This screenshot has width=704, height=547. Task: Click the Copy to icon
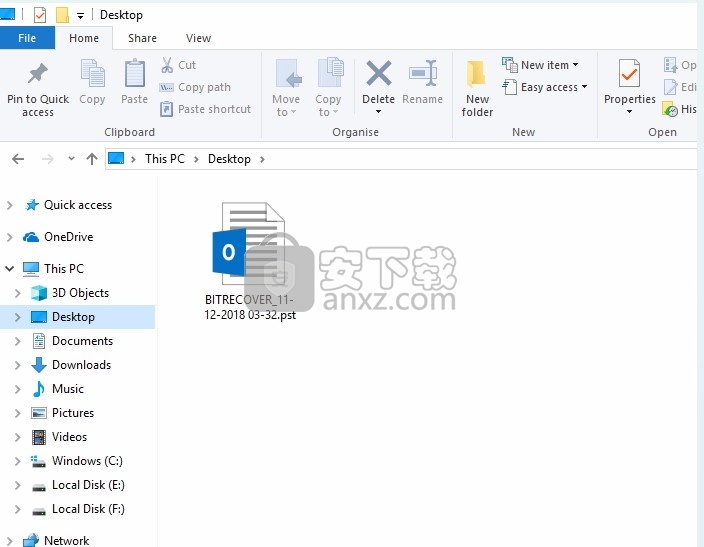pyautogui.click(x=330, y=72)
